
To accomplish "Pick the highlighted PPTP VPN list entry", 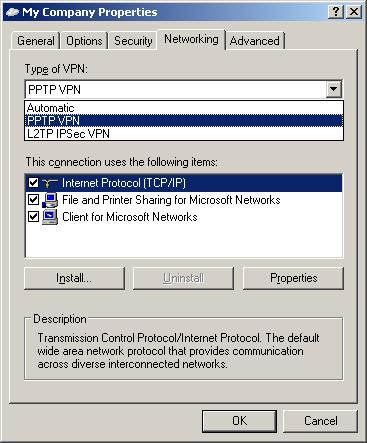I will click(x=184, y=120).
